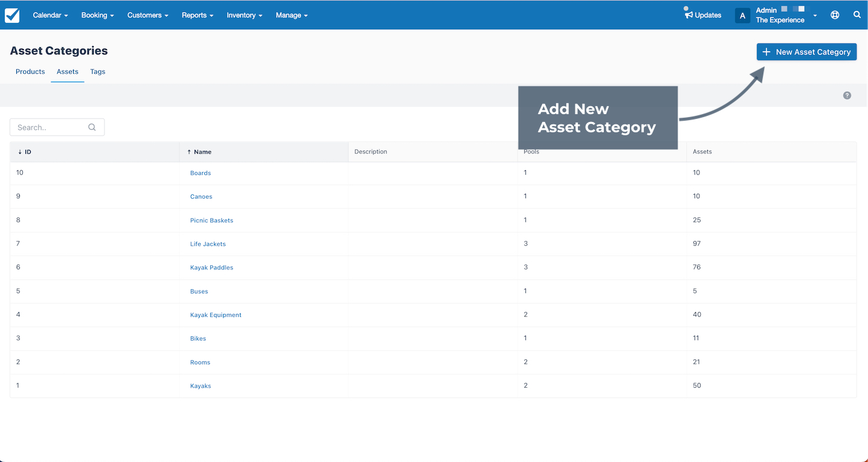
Task: Open the Kayak Equipment category
Action: pyautogui.click(x=216, y=315)
